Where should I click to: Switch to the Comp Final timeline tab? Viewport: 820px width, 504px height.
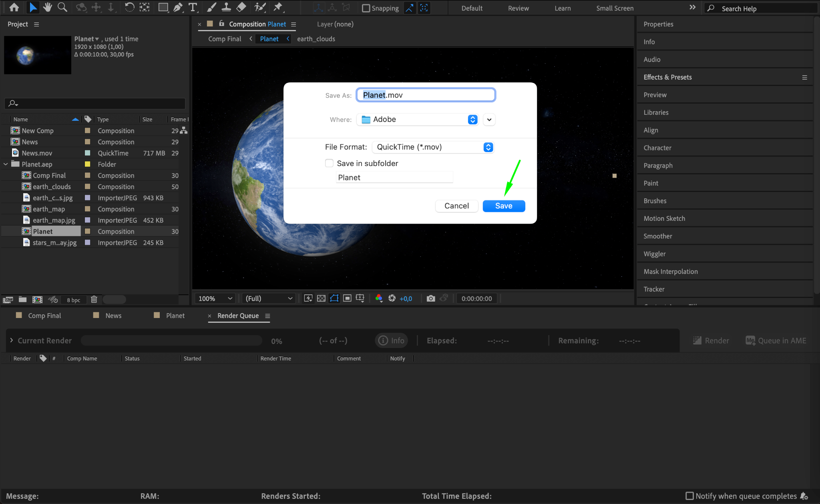click(44, 316)
